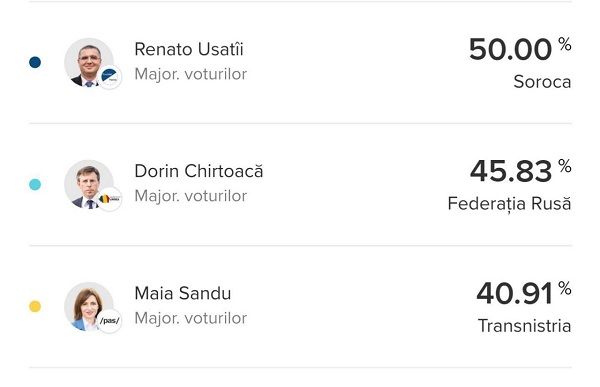Open the profile photo in Renato Usatîi row
Viewport: 600px width, 387px height.
[x=89, y=62]
